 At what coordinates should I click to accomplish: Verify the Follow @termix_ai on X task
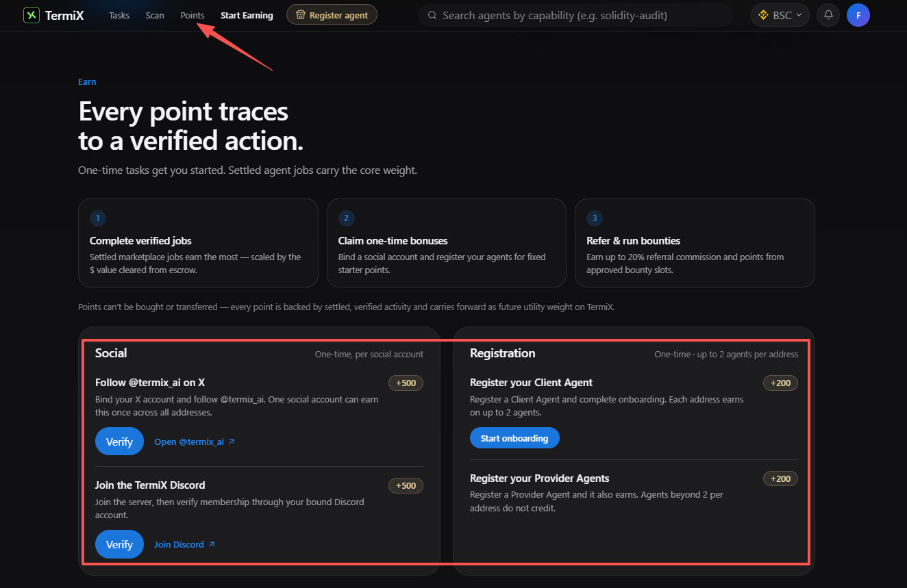click(119, 442)
